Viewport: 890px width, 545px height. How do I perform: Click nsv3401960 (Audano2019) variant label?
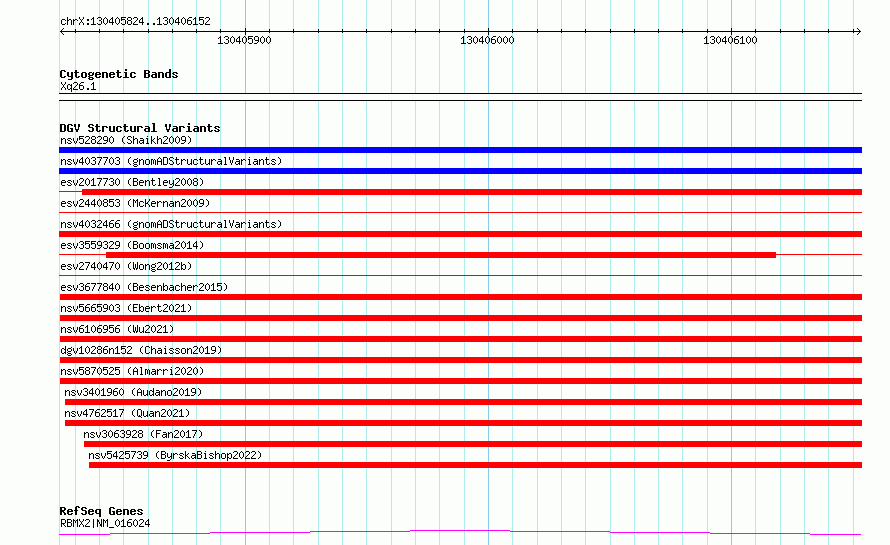[133, 392]
